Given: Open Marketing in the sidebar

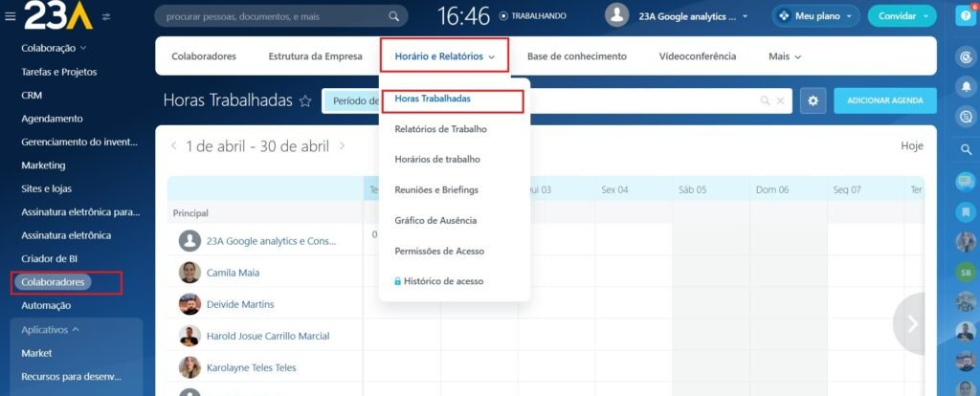Looking at the screenshot, I should pos(43,165).
